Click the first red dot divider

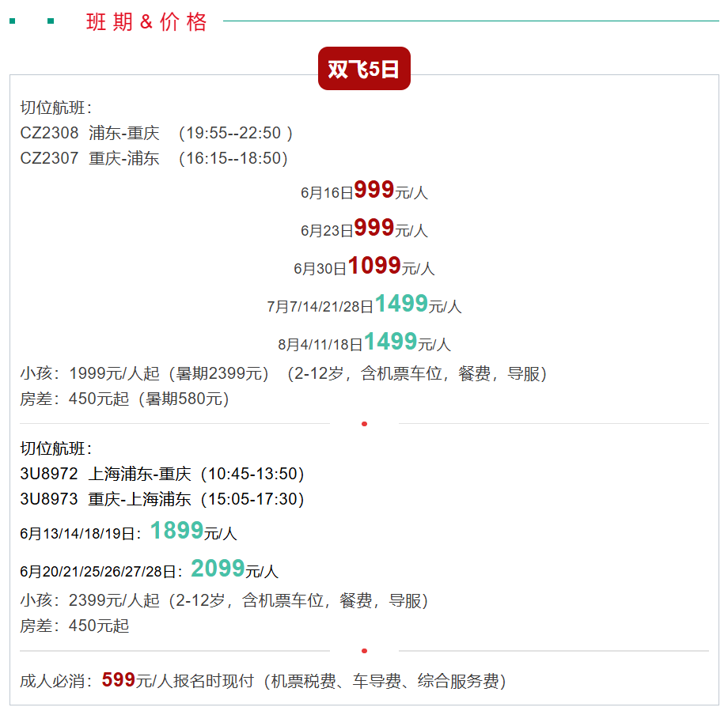click(x=364, y=424)
